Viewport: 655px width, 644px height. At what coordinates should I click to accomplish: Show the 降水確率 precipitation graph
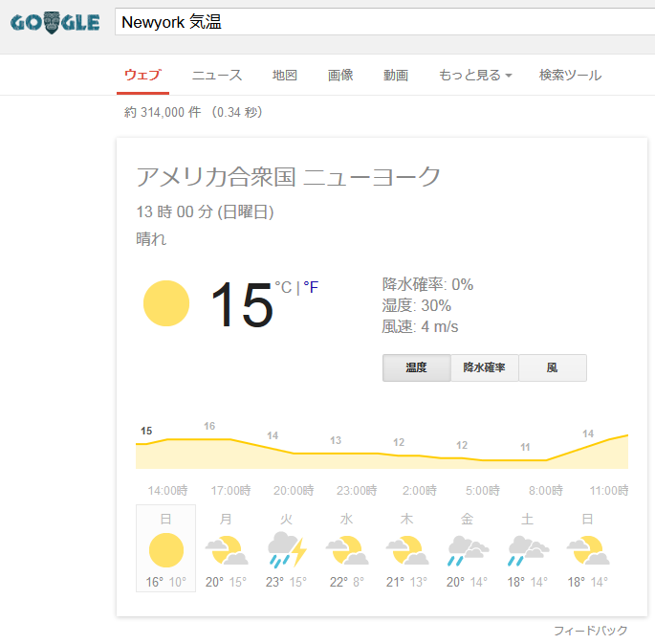click(x=485, y=367)
